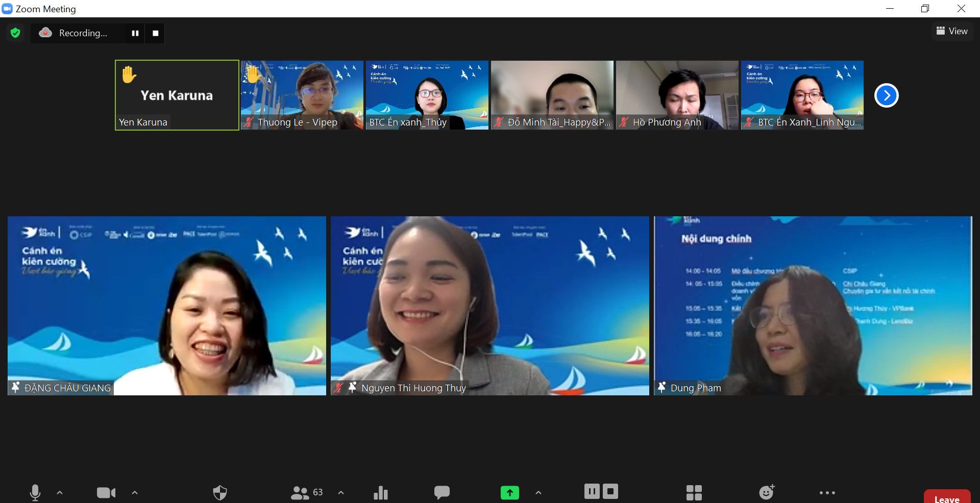Click pin icon on Nguyen Thi Huong Thuy label

352,388
